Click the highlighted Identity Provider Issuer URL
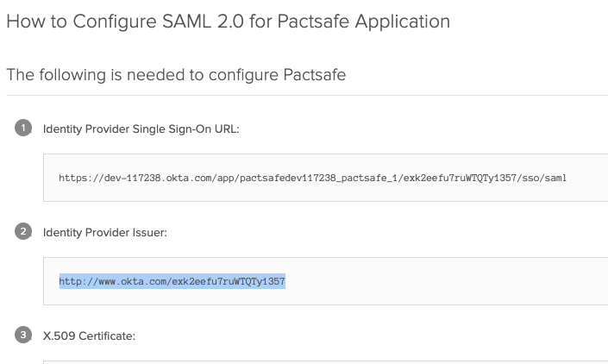The image size is (608, 364). pyautogui.click(x=172, y=281)
